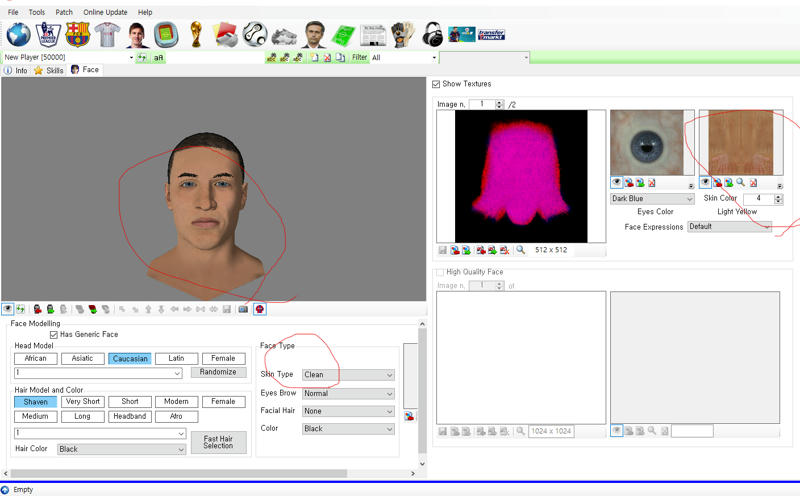This screenshot has width=800, height=496.
Task: Select the Caucasian head model
Action: pos(130,359)
